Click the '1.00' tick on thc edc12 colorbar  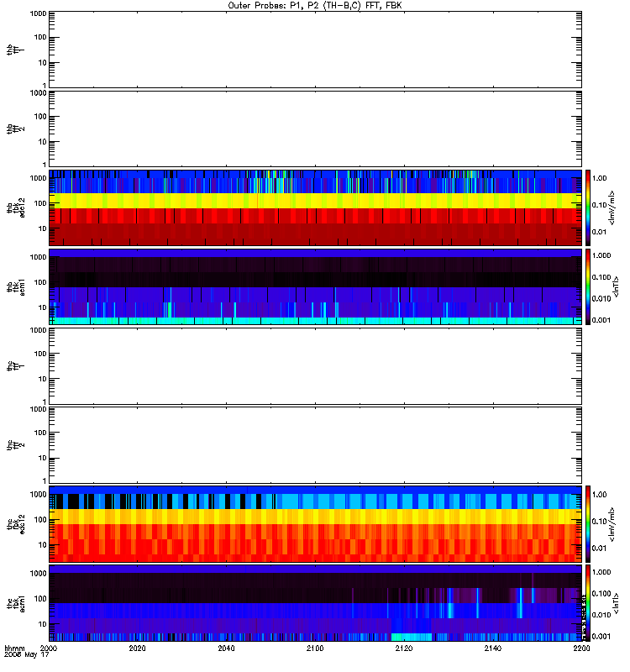coord(599,495)
